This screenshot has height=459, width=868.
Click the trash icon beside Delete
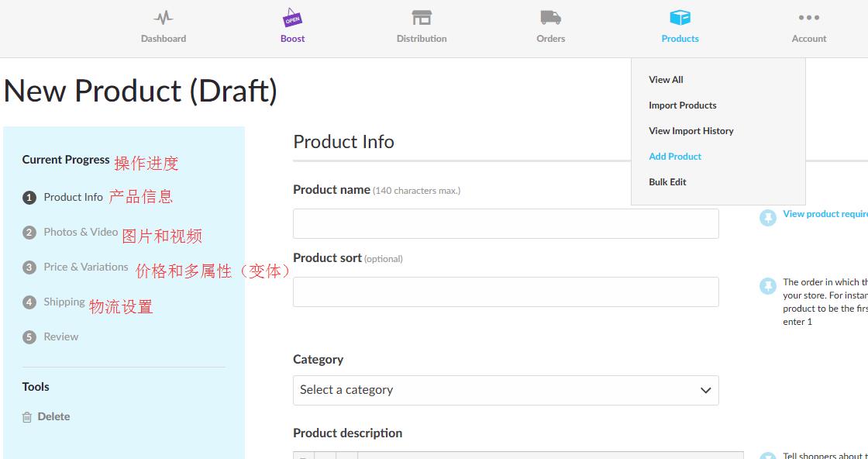coord(28,417)
